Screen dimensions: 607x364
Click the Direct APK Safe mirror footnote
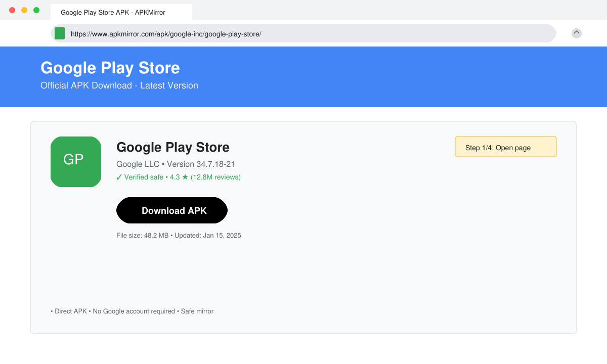point(132,311)
